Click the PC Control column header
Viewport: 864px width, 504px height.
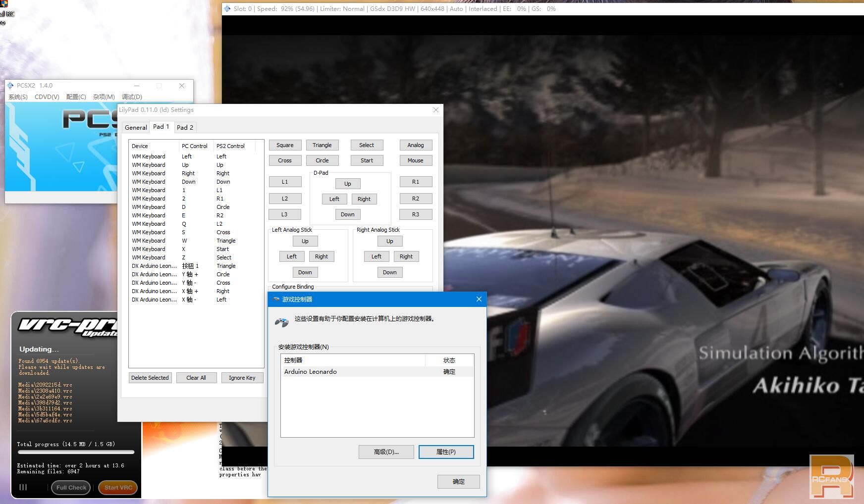coord(196,146)
